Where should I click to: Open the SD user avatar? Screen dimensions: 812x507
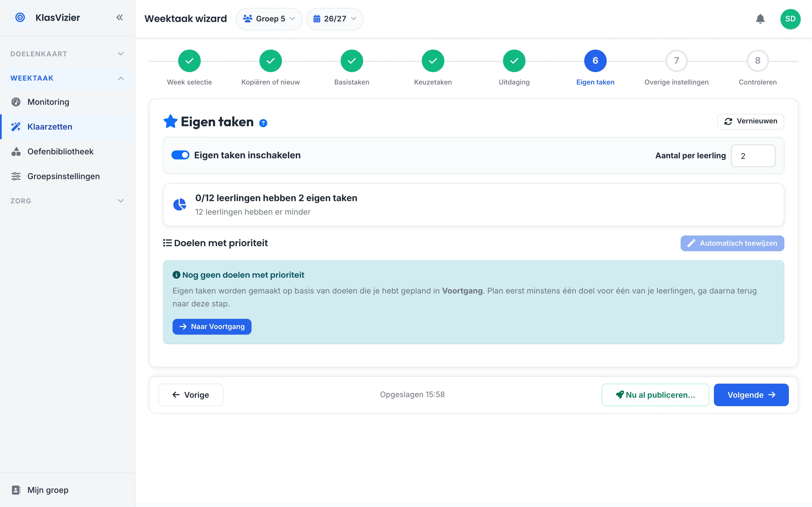click(x=790, y=19)
